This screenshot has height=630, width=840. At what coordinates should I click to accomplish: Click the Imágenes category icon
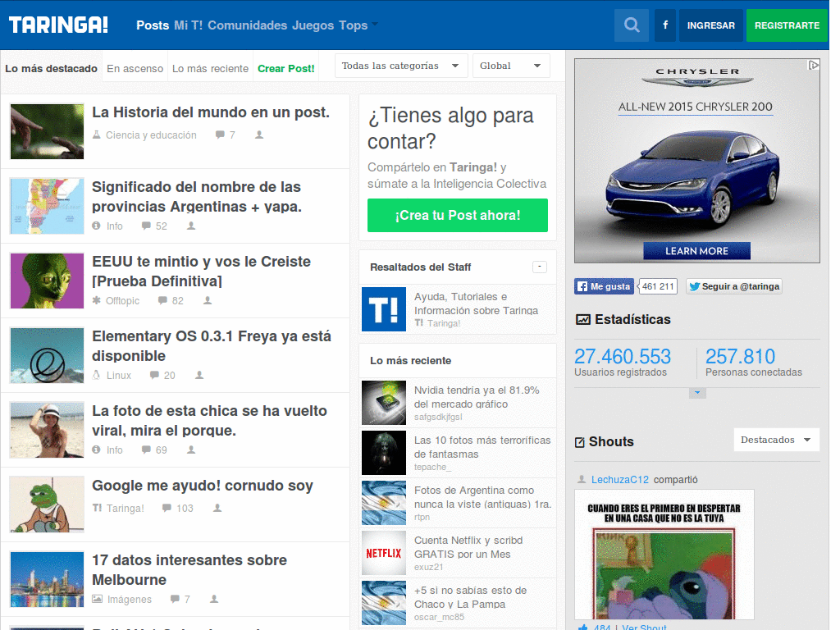point(97,599)
